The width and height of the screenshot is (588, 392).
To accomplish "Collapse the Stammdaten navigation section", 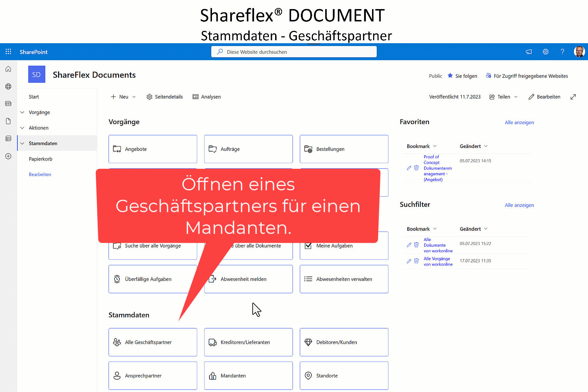I will pos(22,143).
